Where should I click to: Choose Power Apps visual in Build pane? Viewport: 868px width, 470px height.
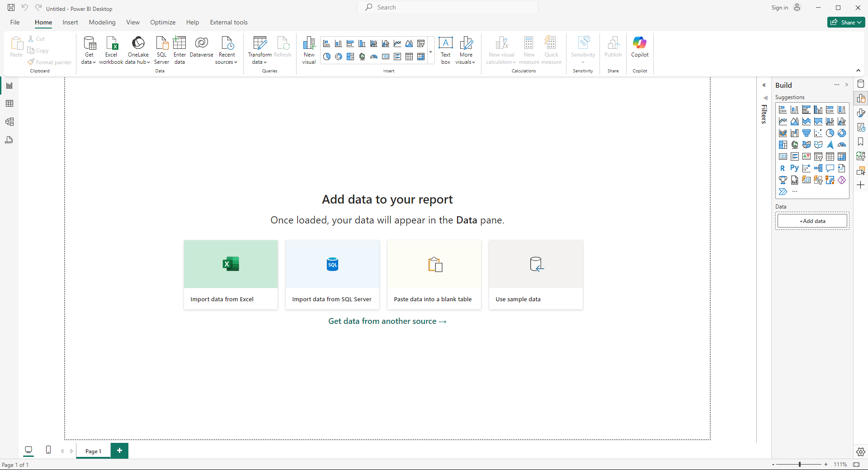tap(842, 180)
